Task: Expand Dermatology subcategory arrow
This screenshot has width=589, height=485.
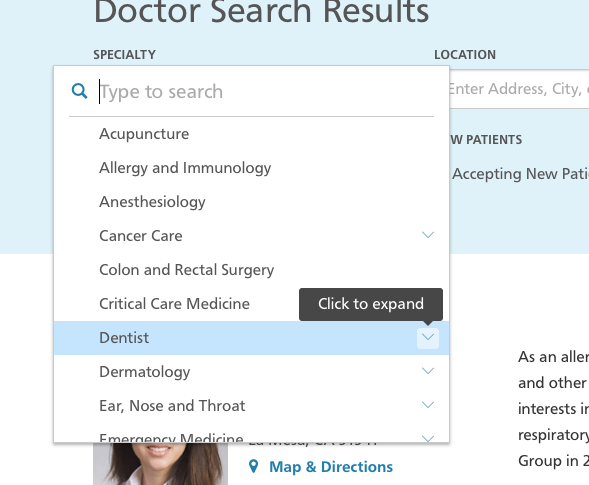Action: 427,371
